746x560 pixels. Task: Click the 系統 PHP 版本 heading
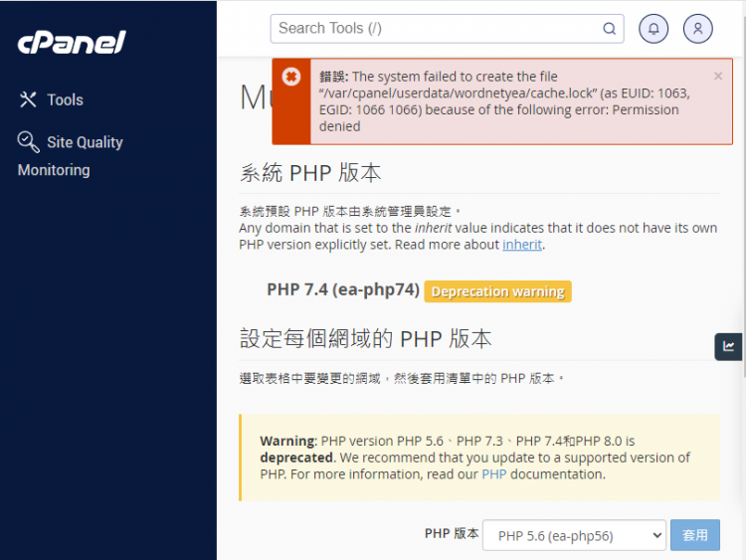pyautogui.click(x=310, y=172)
